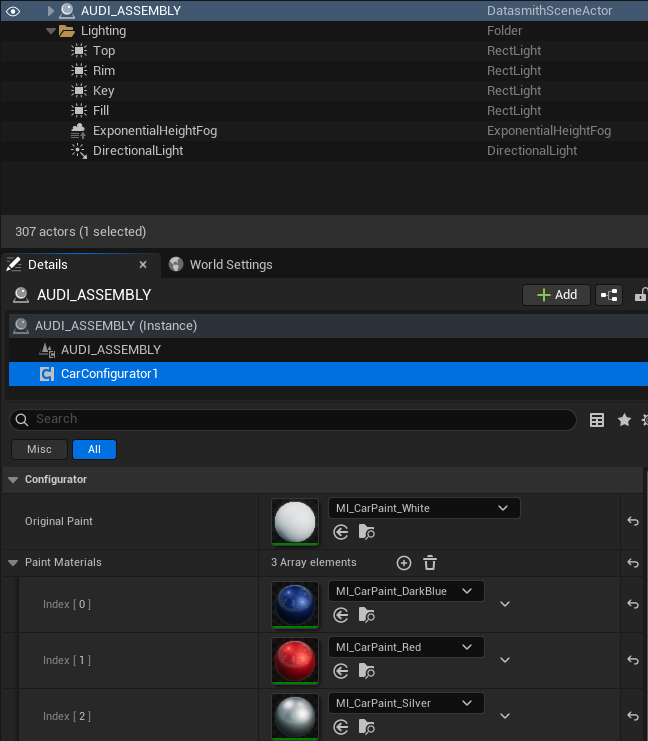
Task: Reset Index 2 to default value
Action: click(x=633, y=716)
